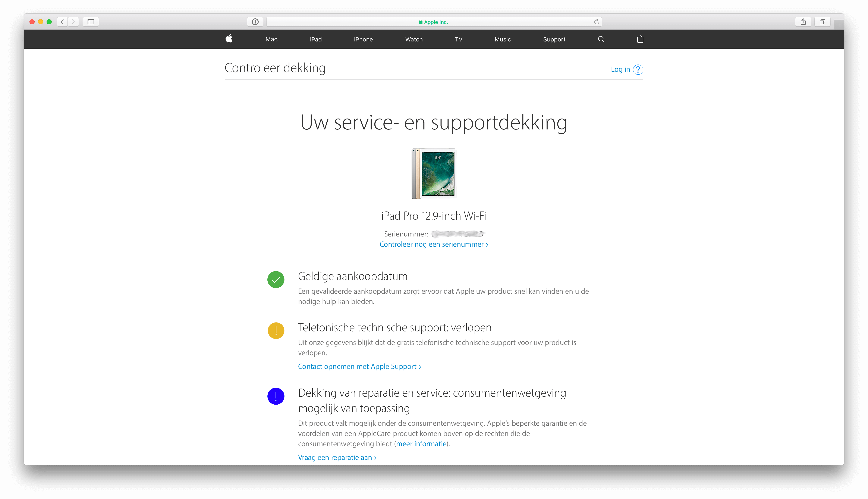The height and width of the screenshot is (499, 868).
Task: Go back with Safari's back arrow
Action: (x=62, y=22)
